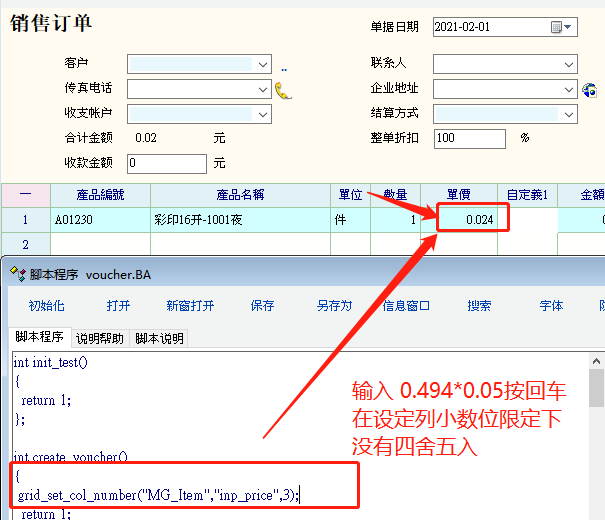
Task: Open the calendar picker for 单据日期
Action: (568, 28)
